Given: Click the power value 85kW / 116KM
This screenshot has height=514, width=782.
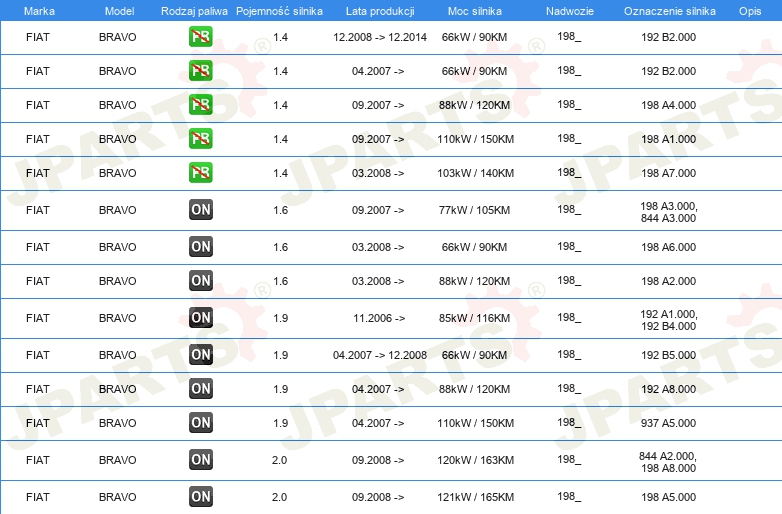Looking at the screenshot, I should pyautogui.click(x=475, y=318).
